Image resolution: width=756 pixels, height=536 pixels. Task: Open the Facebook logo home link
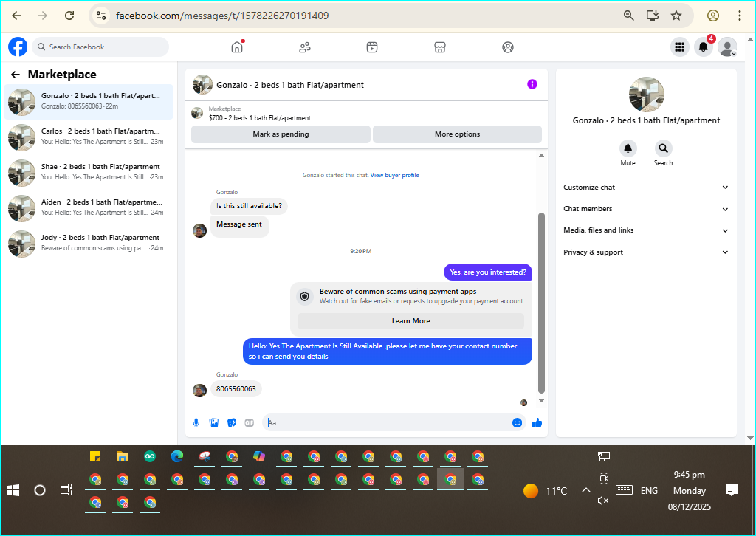point(18,47)
